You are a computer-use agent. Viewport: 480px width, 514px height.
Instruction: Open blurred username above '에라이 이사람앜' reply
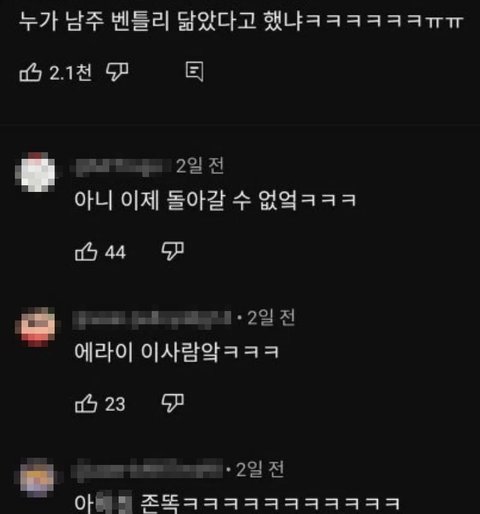152,319
